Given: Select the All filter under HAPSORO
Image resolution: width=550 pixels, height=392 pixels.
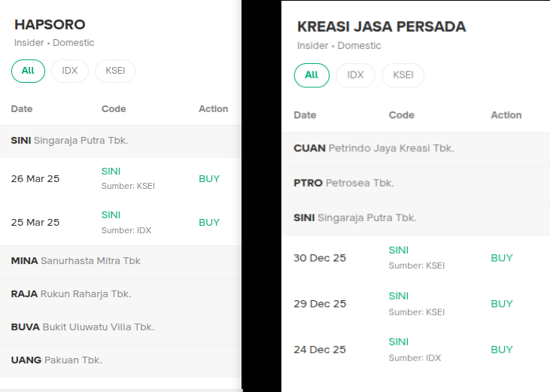Looking at the screenshot, I should pyautogui.click(x=28, y=71).
